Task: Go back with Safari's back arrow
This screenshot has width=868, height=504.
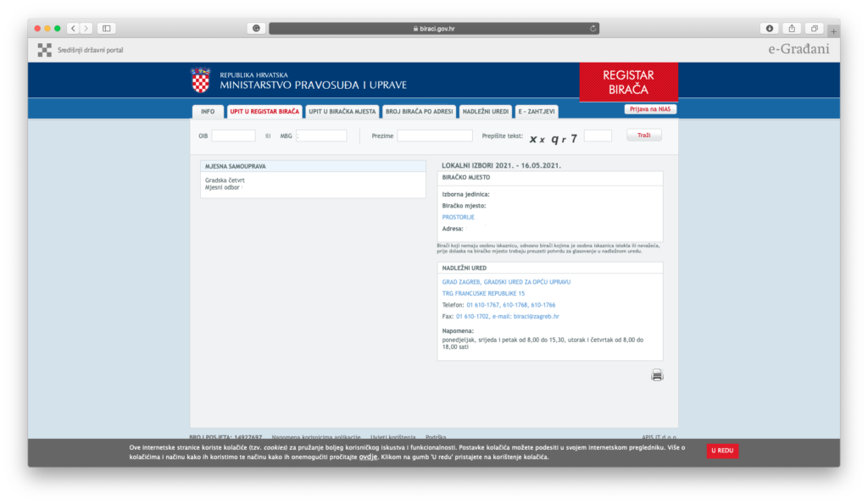Action: click(72, 28)
